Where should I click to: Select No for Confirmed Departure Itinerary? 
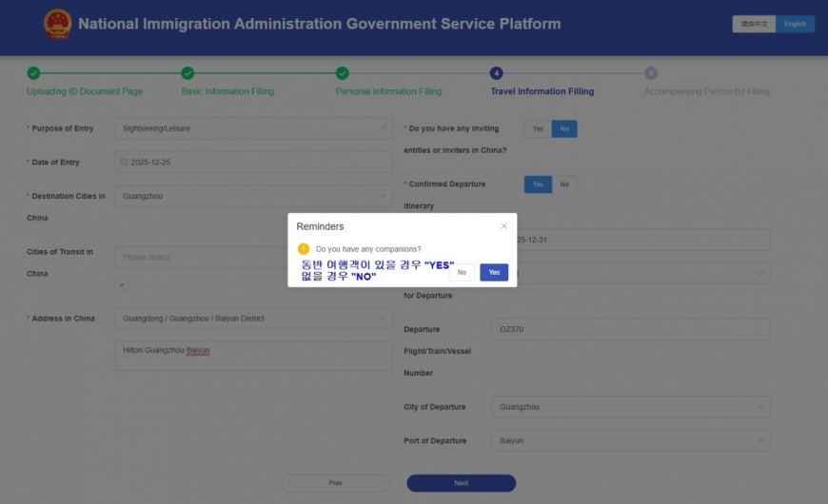click(564, 184)
